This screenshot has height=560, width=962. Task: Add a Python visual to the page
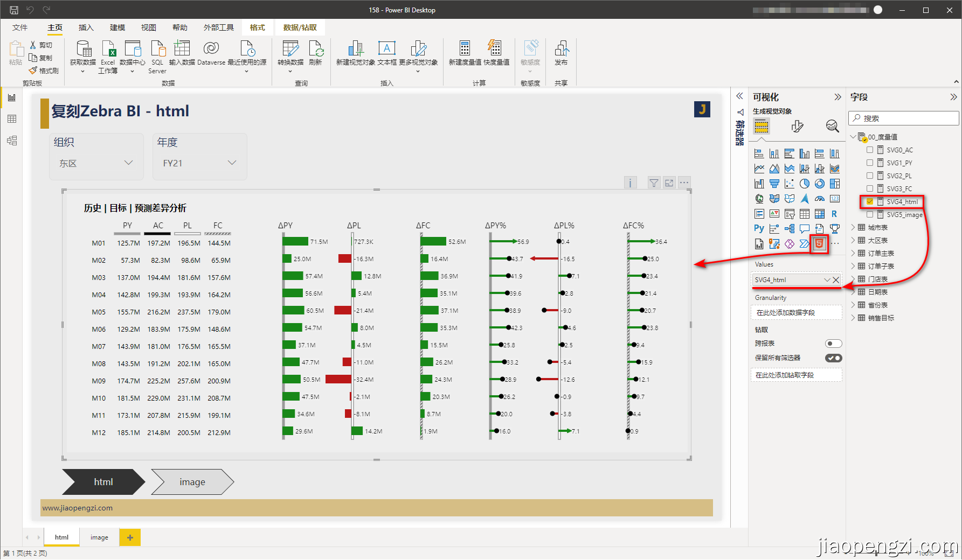pos(759,228)
